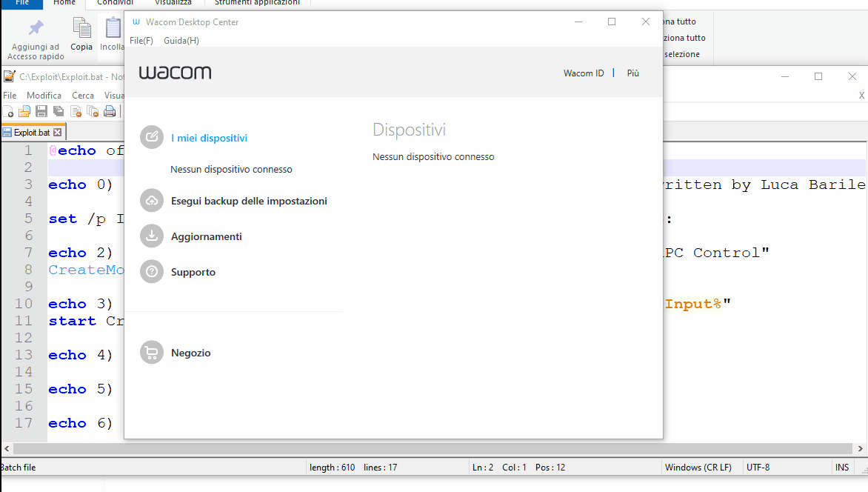Image resolution: width=868 pixels, height=492 pixels.
Task: Open the Cerca menu in Notepad++
Action: point(83,96)
